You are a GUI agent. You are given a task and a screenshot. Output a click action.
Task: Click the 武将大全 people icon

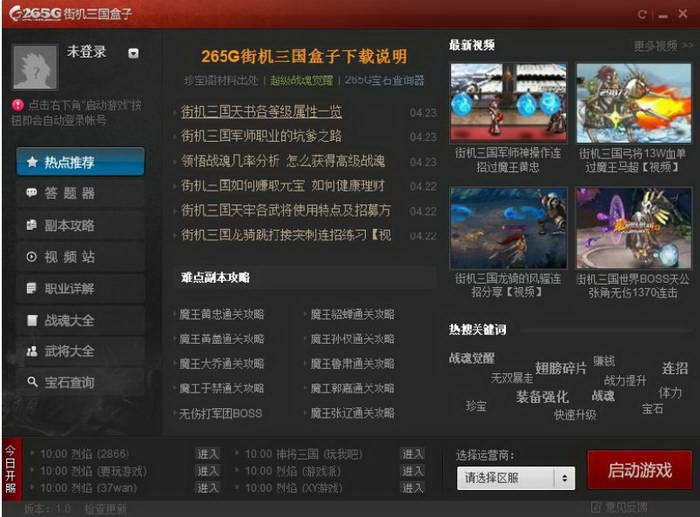pyautogui.click(x=32, y=351)
